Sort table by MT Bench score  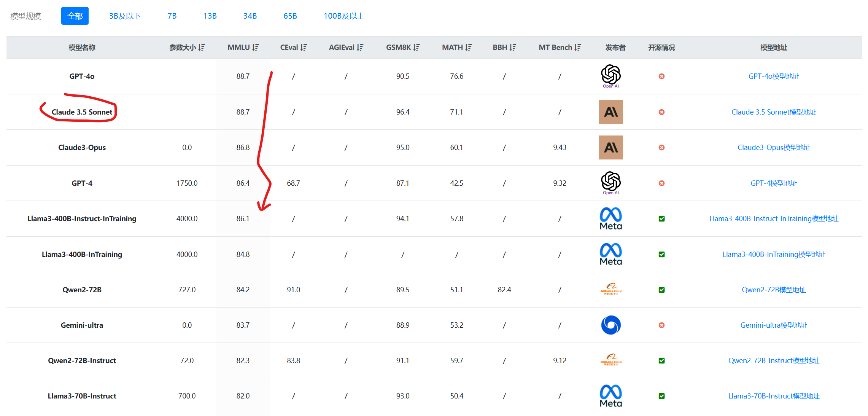point(578,47)
